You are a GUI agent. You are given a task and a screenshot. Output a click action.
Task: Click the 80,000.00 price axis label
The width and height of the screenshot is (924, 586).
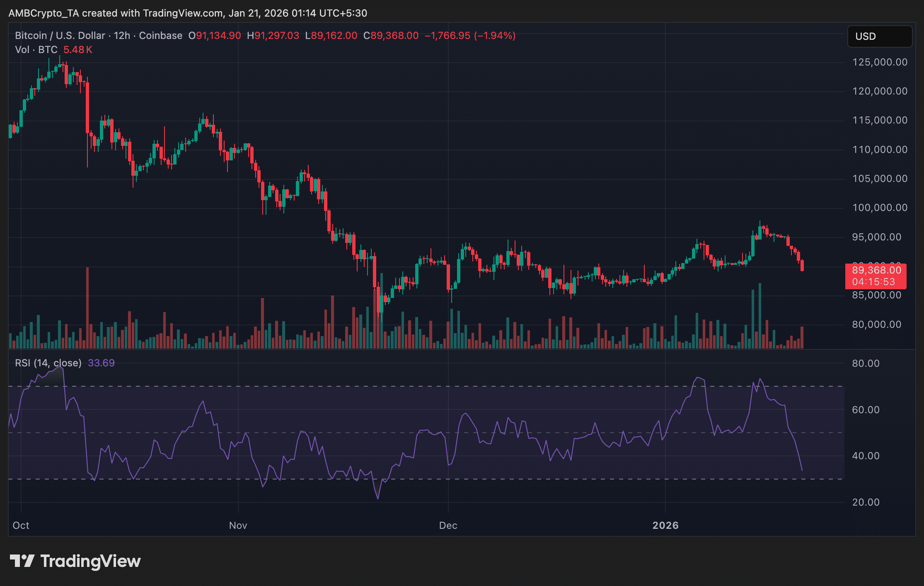pyautogui.click(x=876, y=324)
